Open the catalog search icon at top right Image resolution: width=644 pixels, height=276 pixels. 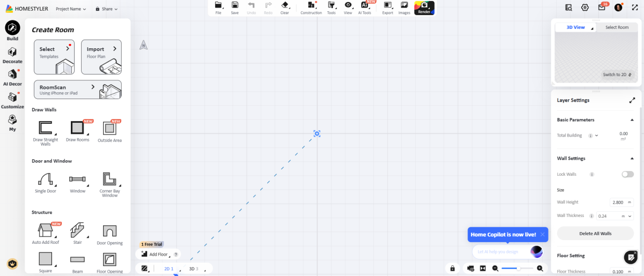click(x=568, y=8)
